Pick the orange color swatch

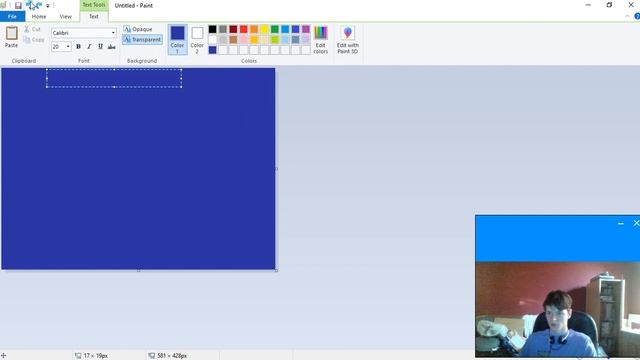point(254,29)
